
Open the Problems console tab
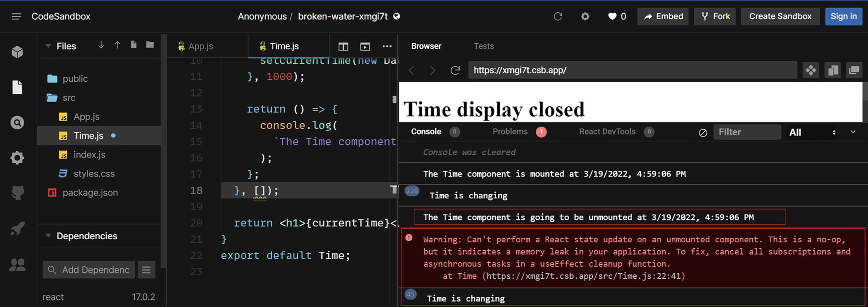510,132
